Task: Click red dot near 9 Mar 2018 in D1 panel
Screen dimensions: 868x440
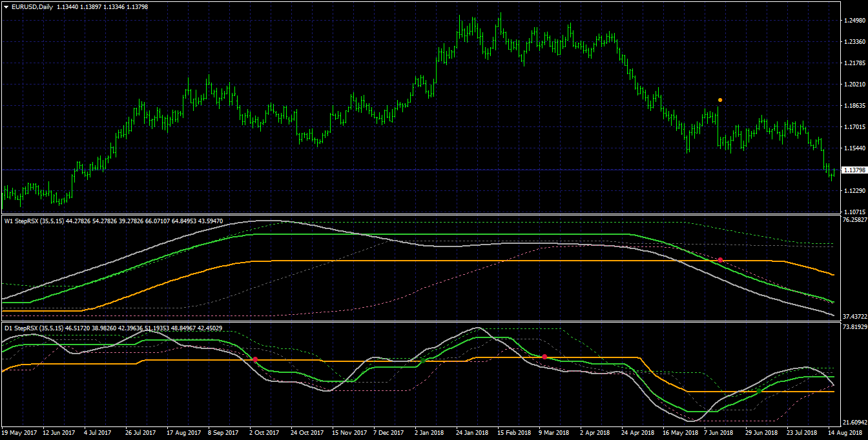Action: click(544, 356)
